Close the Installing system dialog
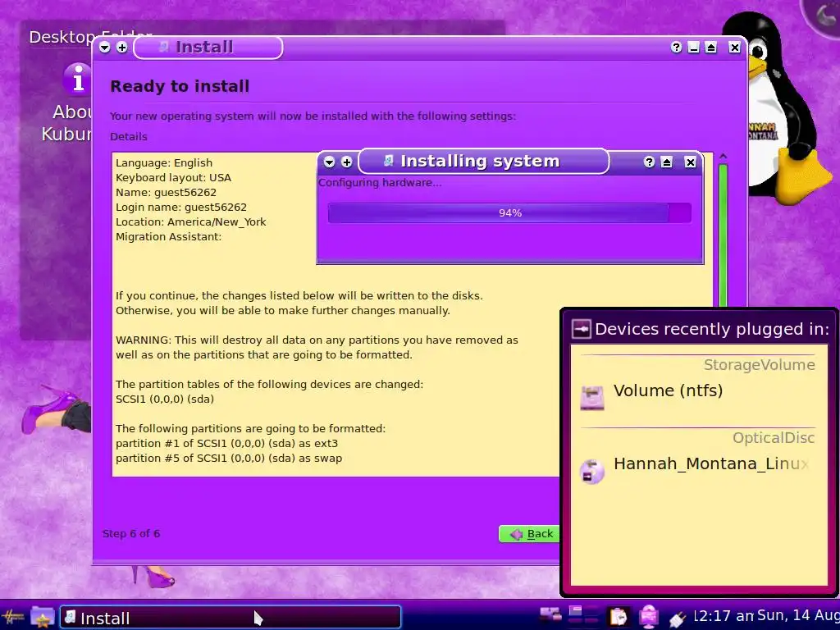Image resolution: width=840 pixels, height=630 pixels. tap(691, 162)
